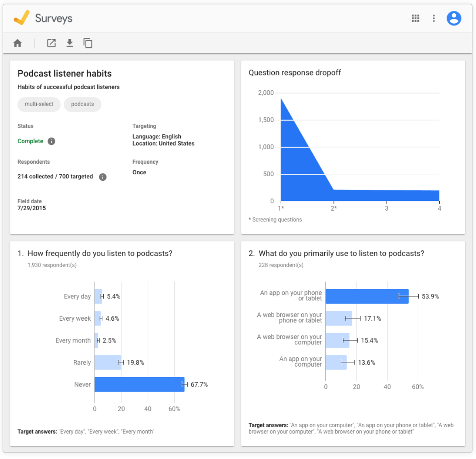Screen dimensions: 476x459
Task: Click Location: United States text
Action: 163,143
